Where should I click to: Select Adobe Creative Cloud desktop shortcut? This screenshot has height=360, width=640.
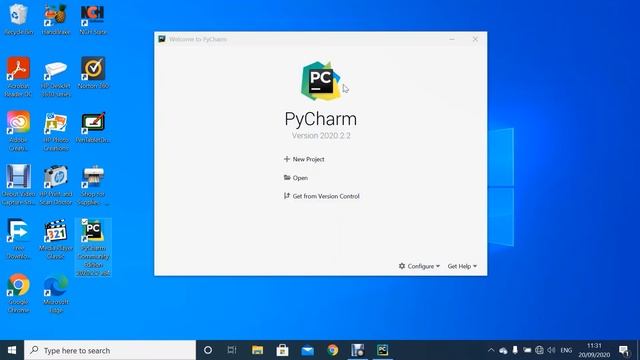click(x=18, y=131)
